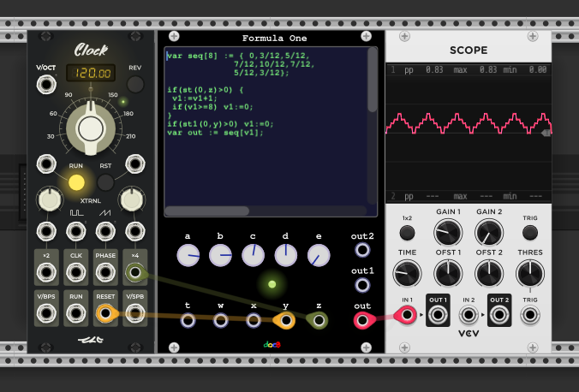
Task: Click knob d on Formula One
Action: (285, 255)
